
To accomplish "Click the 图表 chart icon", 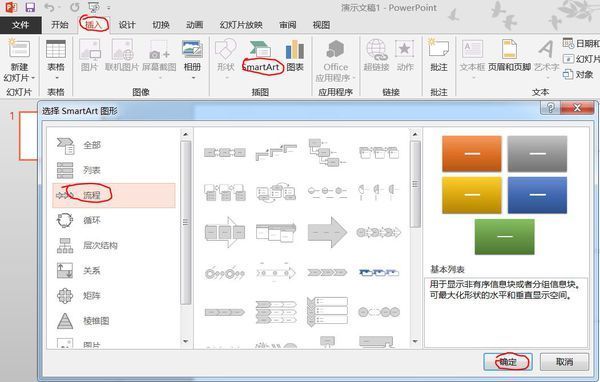I will point(295,49).
